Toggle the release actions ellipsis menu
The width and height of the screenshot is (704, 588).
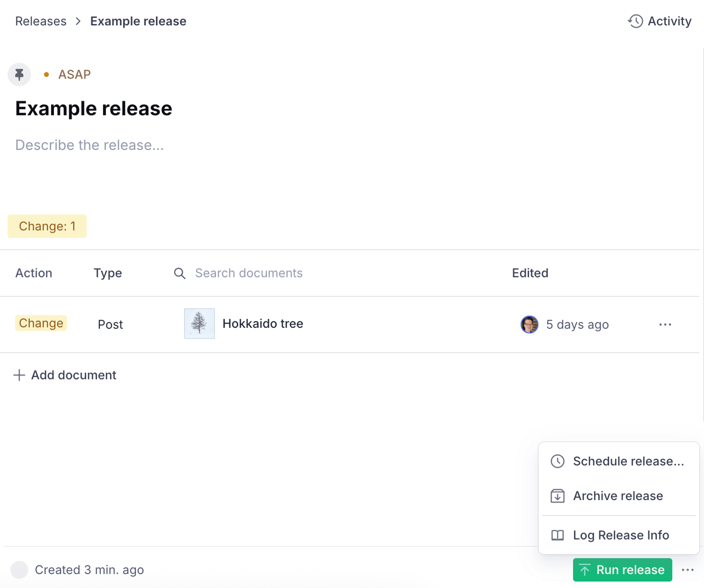[x=687, y=570]
